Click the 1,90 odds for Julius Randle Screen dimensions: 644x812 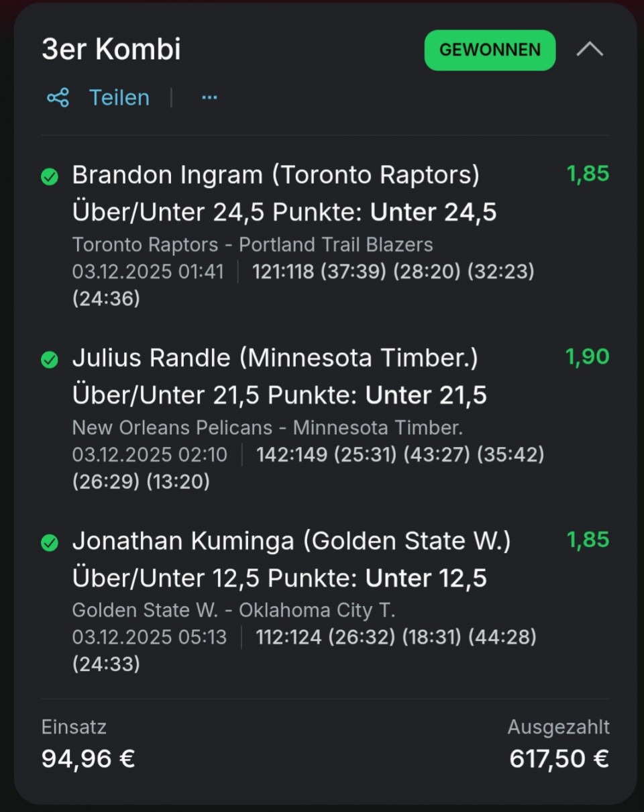click(588, 357)
